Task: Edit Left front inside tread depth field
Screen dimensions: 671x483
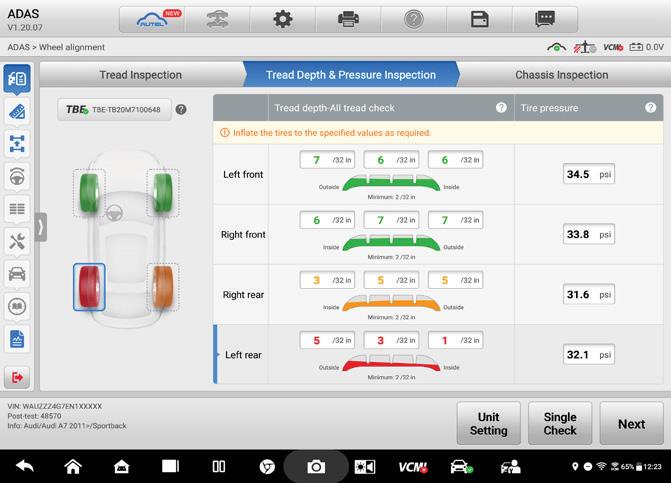Action: [456, 160]
